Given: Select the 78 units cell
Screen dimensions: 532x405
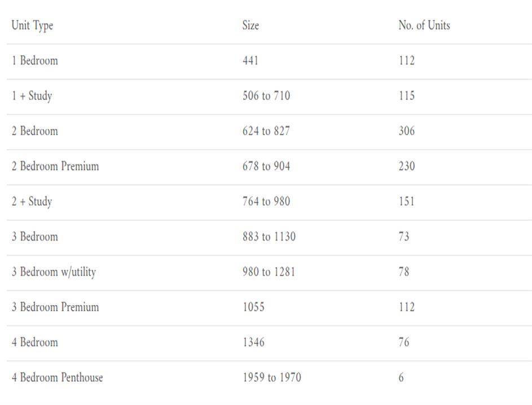Looking at the screenshot, I should pos(404,272).
